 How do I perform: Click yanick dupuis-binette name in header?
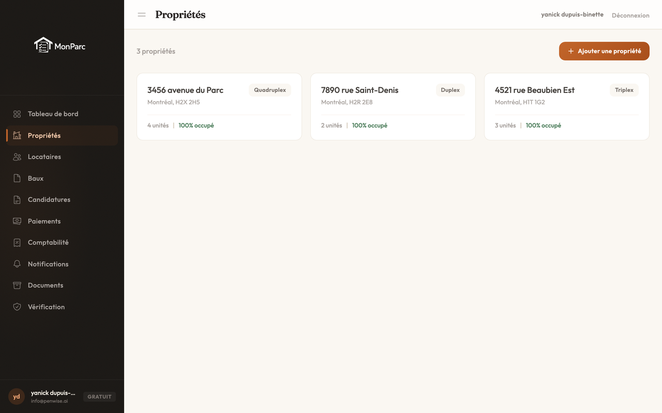click(572, 15)
